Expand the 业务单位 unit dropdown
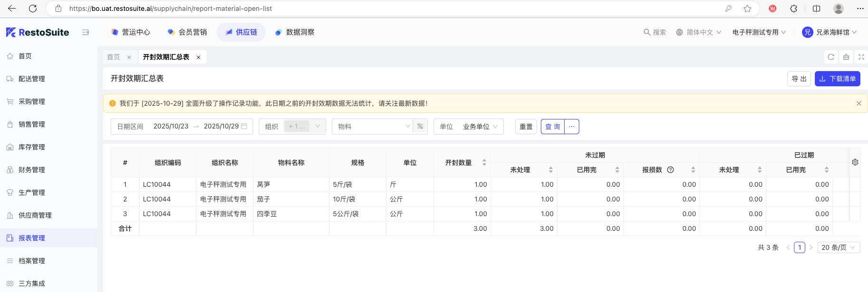The height and width of the screenshot is (292, 868). point(480,127)
